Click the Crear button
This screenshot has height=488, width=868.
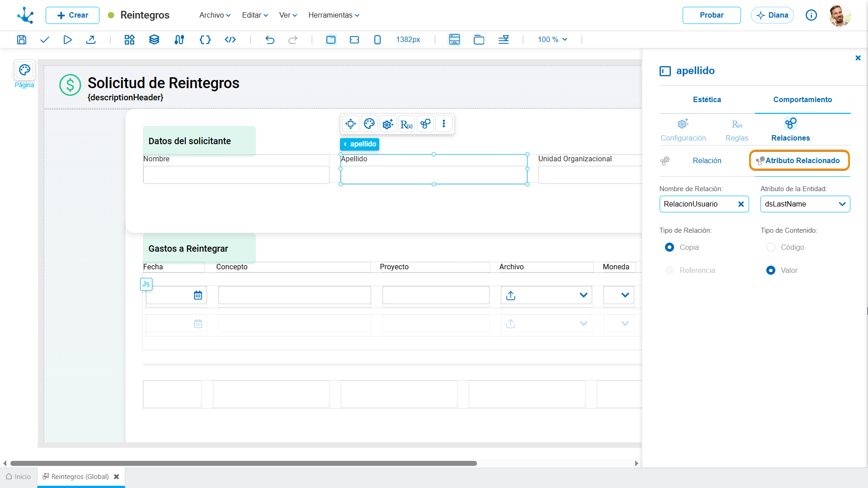point(72,15)
